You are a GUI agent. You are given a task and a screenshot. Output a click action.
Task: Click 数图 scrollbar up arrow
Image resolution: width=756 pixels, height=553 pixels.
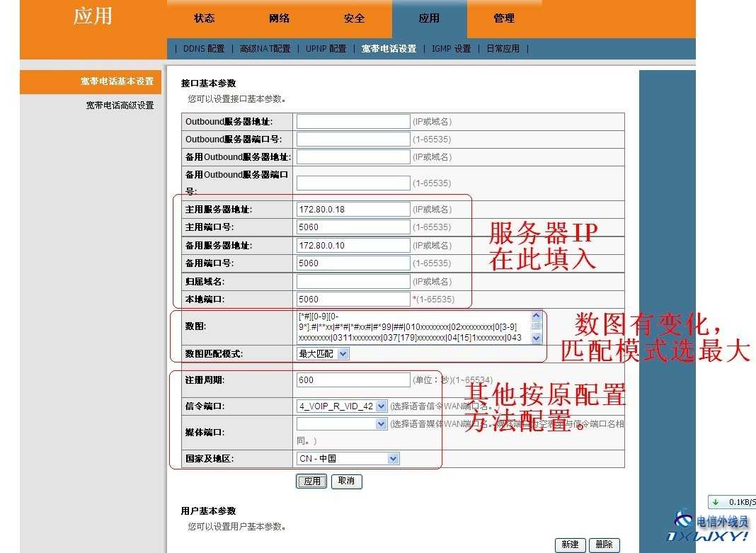[x=536, y=315]
